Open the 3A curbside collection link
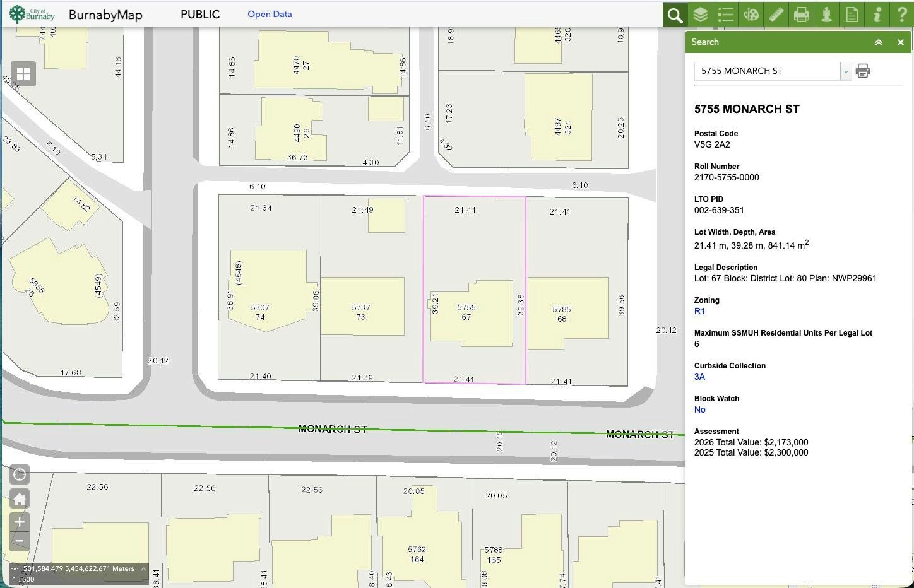The width and height of the screenshot is (914, 588). coord(699,377)
